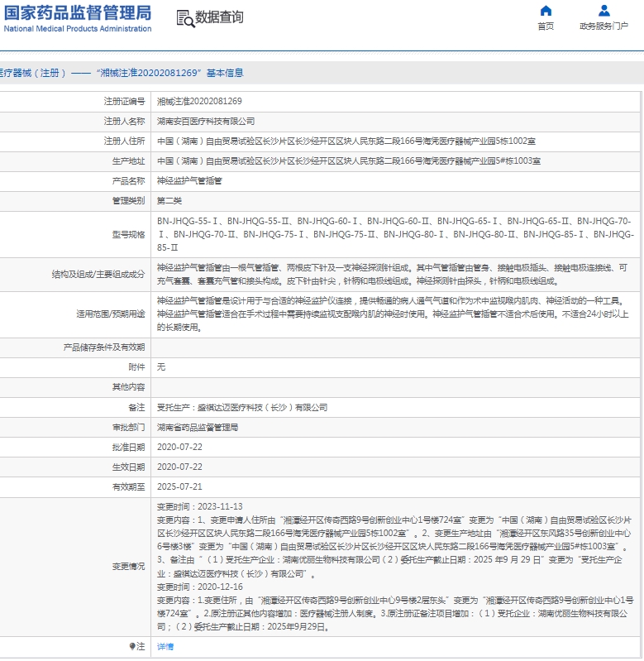The image size is (644, 661).
Task: Click the 管理类别 row label
Action: click(128, 201)
